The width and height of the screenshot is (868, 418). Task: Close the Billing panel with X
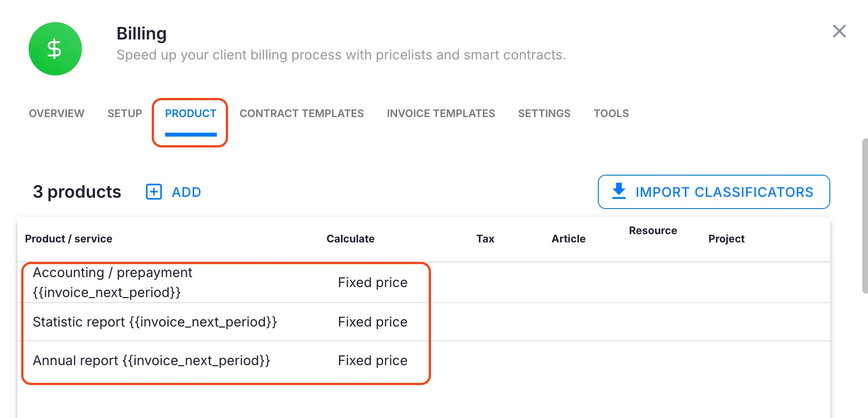839,31
